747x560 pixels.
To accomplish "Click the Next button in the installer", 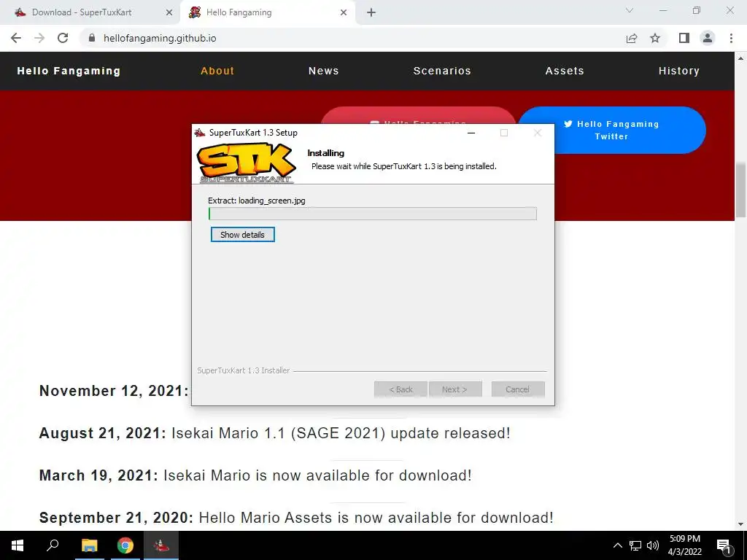I will point(455,389).
